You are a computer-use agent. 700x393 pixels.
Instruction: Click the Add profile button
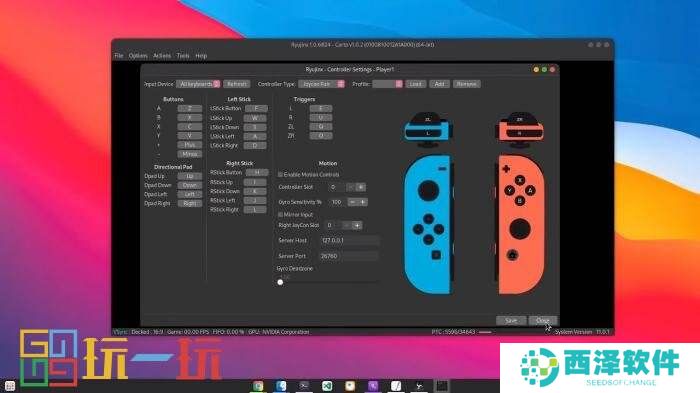(440, 84)
